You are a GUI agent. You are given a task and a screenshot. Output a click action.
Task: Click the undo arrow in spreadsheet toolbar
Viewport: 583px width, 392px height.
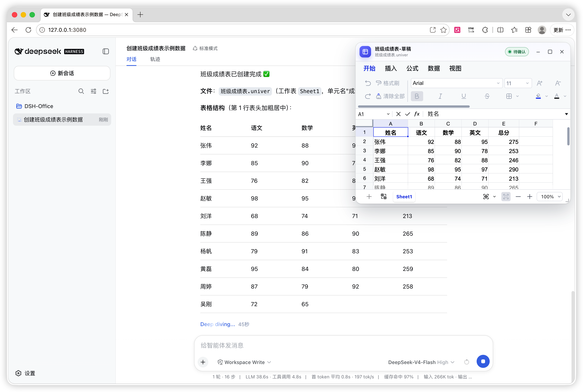(x=368, y=83)
